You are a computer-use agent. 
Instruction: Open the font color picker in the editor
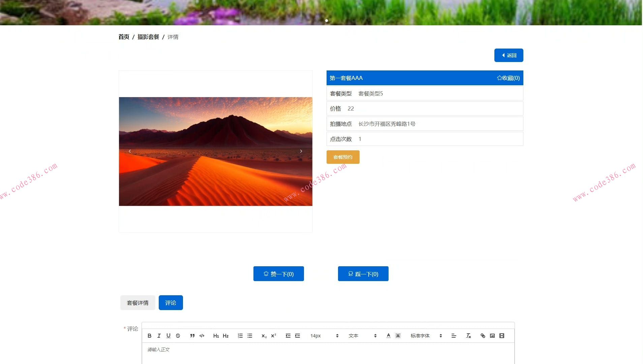pyautogui.click(x=388, y=335)
